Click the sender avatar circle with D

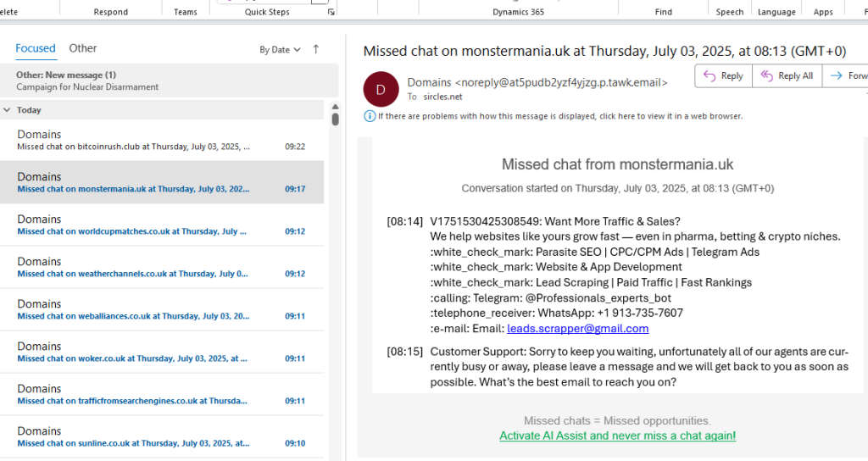381,89
